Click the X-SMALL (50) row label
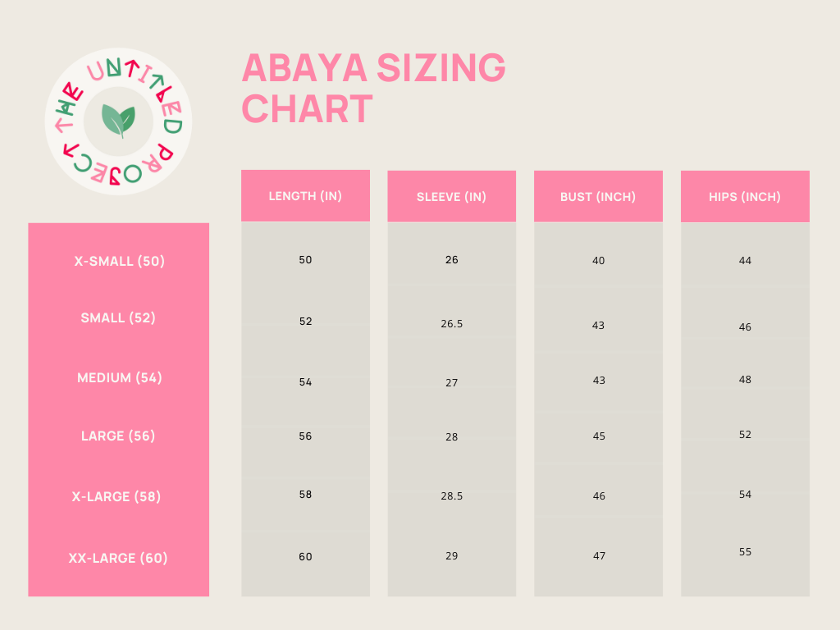840x630 pixels. 120,261
